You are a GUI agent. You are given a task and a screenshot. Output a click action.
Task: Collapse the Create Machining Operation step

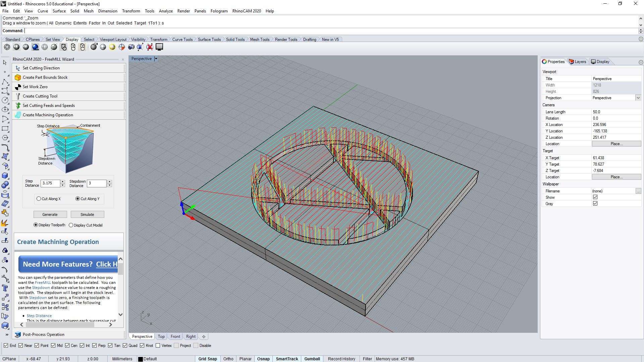pos(69,115)
